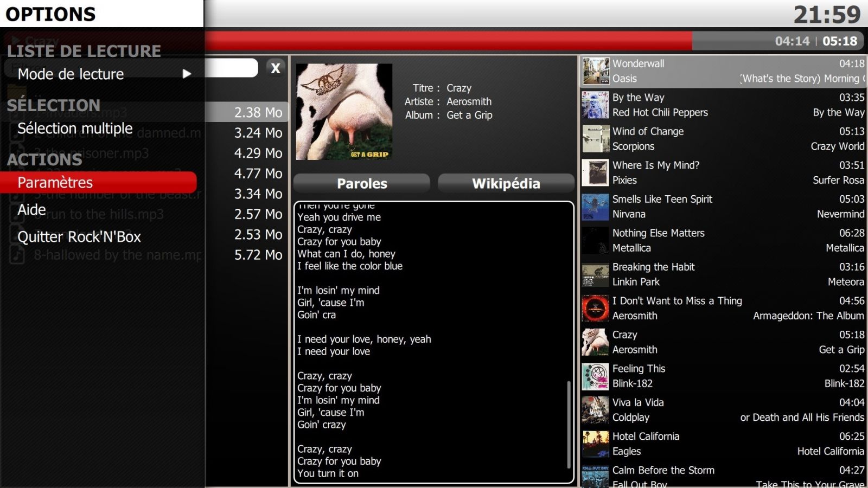Open the Aide menu entry

pos(31,210)
